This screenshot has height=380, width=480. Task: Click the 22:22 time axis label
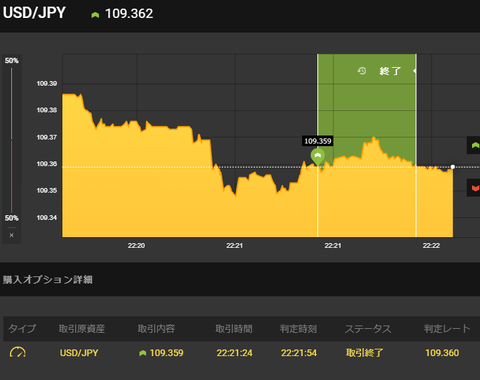coord(431,246)
